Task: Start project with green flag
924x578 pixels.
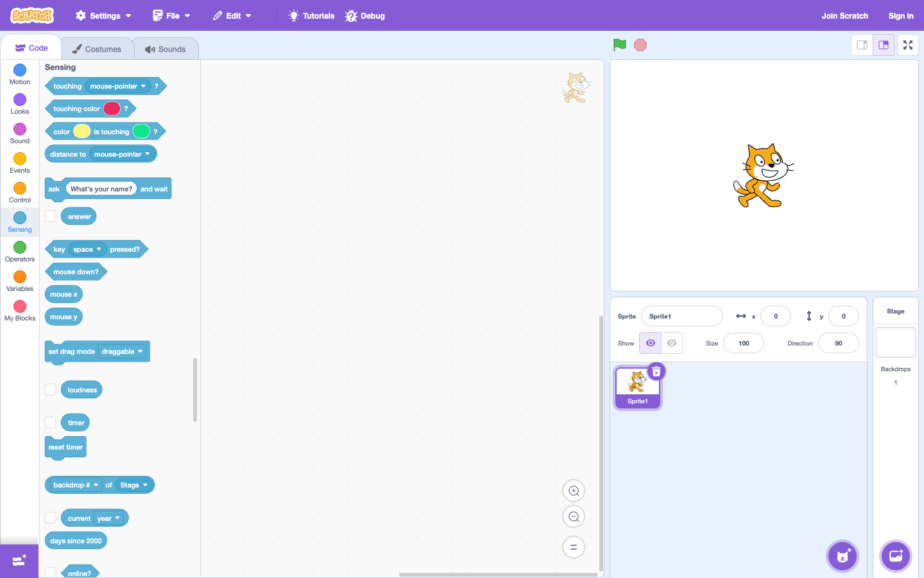Action: tap(620, 45)
